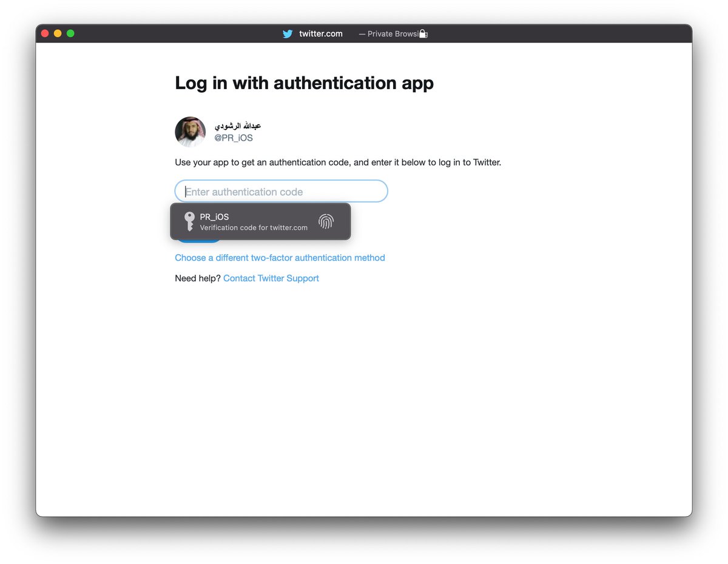The image size is (728, 564).
Task: Click the lock icon next to Private Browsing
Action: tap(423, 34)
